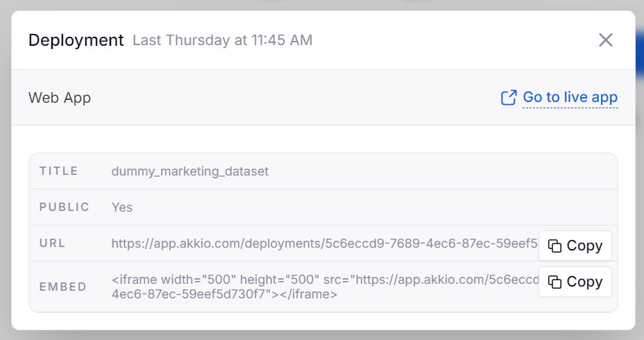
Task: Click the external link icon
Action: 509,98
